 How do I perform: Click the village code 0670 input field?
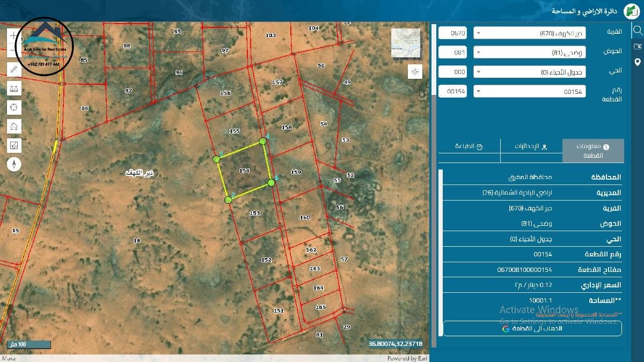click(453, 33)
